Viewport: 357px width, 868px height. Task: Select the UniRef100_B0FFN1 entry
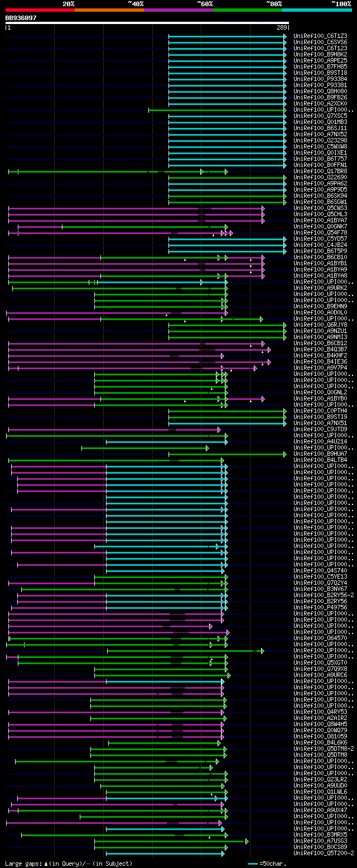[320, 165]
